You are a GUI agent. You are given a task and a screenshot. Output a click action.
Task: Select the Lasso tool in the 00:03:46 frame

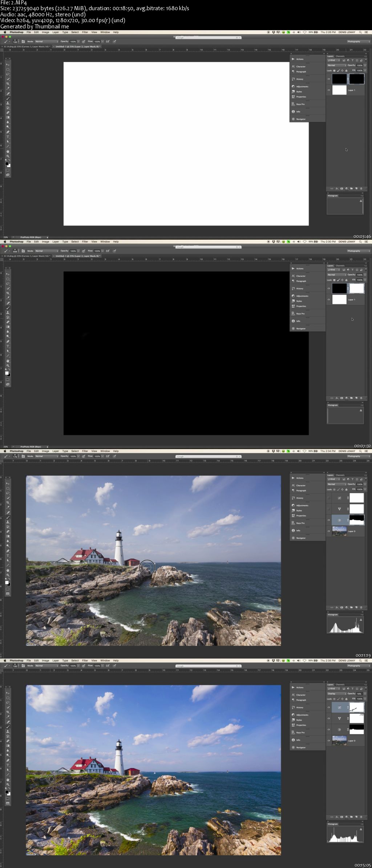(x=8, y=74)
